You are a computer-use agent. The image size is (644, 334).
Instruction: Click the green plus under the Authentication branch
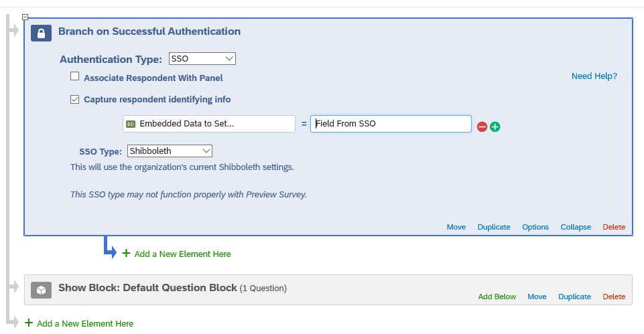pos(126,253)
